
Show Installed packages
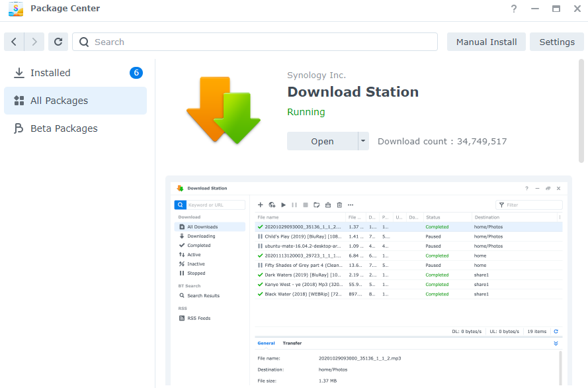75,73
